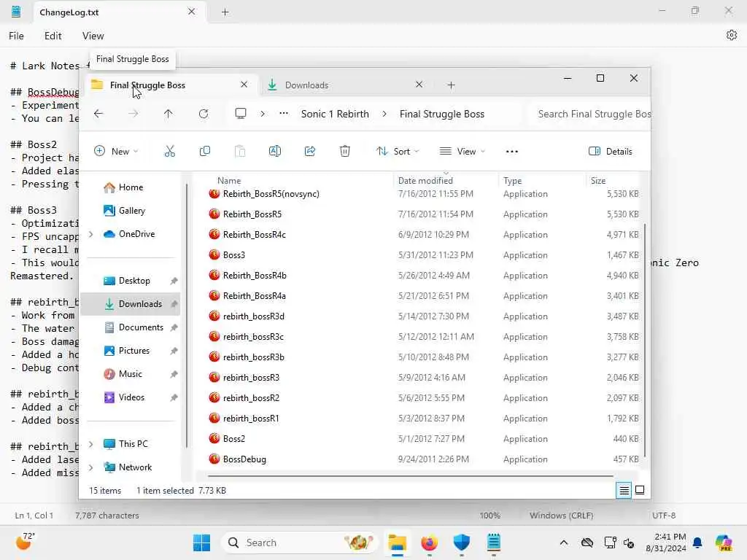
Task: Click the 100% zoom level in Notepad status bar
Action: 489,516
